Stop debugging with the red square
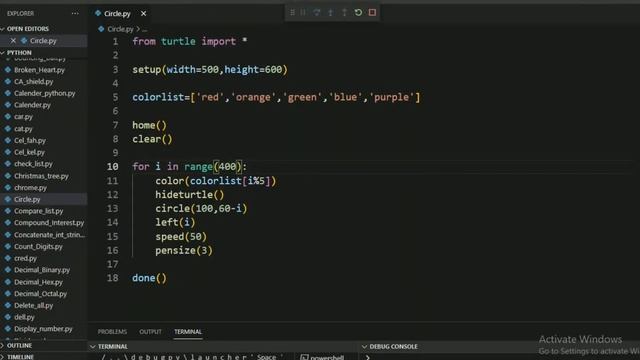Image resolution: width=640 pixels, height=360 pixels. (x=372, y=13)
